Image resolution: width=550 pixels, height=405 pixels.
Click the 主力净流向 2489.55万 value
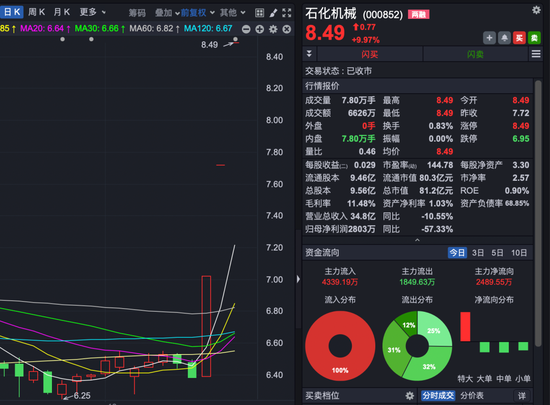[x=494, y=282]
